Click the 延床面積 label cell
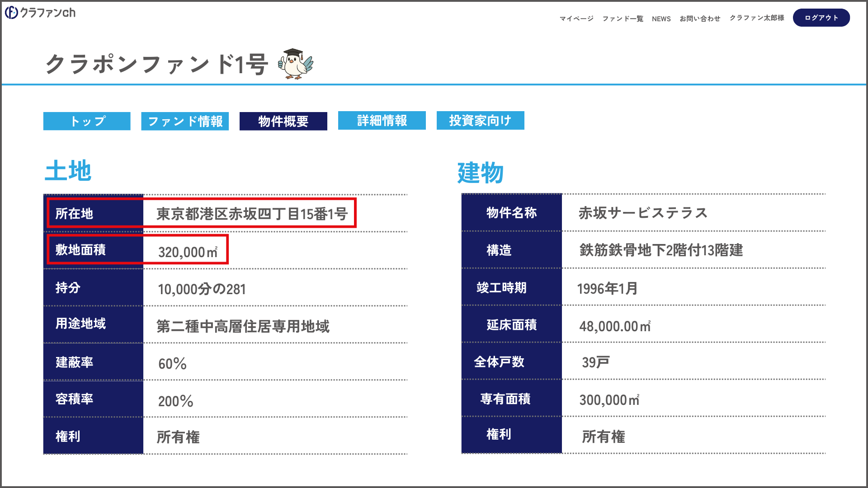Image resolution: width=868 pixels, height=488 pixels. point(511,324)
